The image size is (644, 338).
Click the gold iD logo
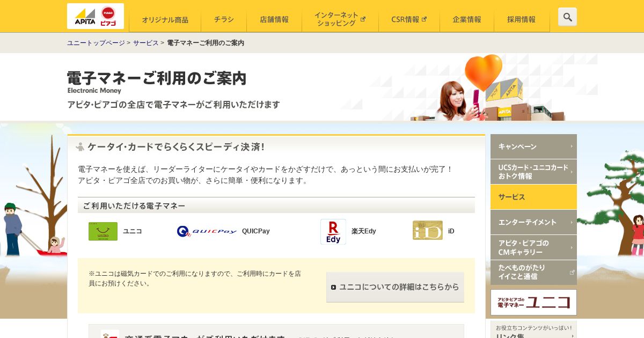(428, 231)
